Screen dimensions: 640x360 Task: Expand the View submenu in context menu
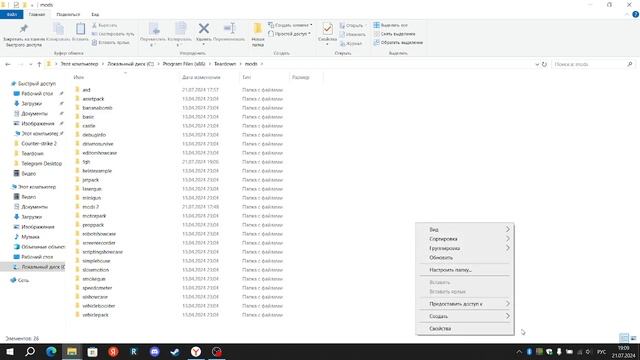tap(465, 229)
